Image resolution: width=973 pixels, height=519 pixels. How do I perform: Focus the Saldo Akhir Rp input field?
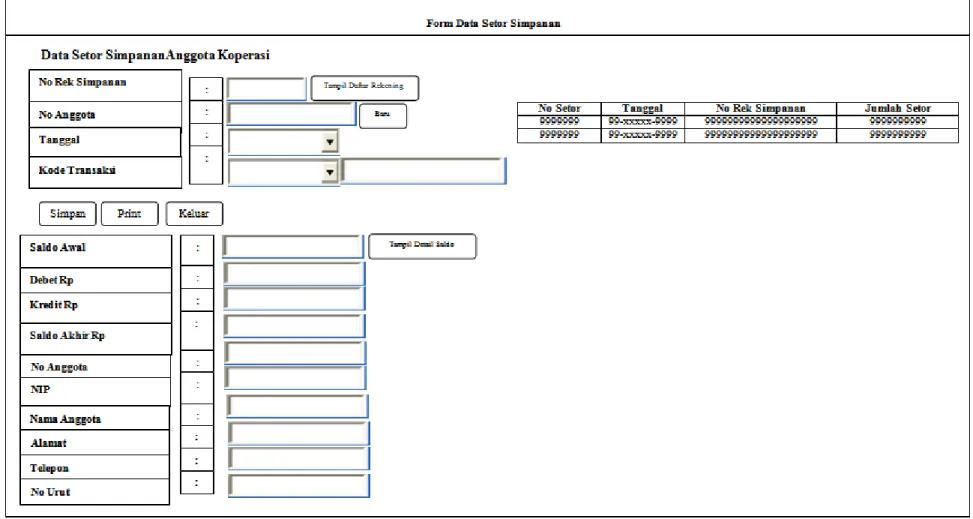click(x=294, y=327)
